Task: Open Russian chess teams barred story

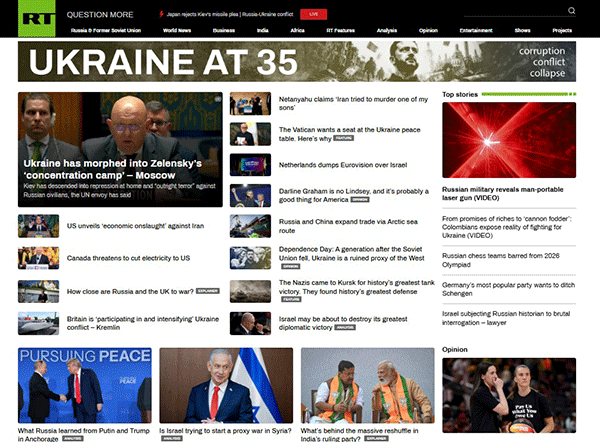Action: 501,260
